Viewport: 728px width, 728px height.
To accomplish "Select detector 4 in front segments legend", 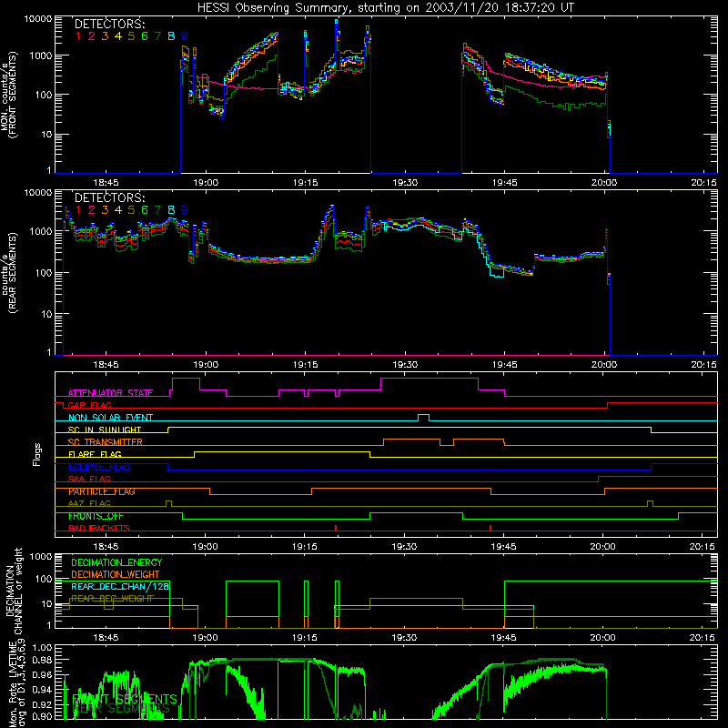I will click(118, 36).
